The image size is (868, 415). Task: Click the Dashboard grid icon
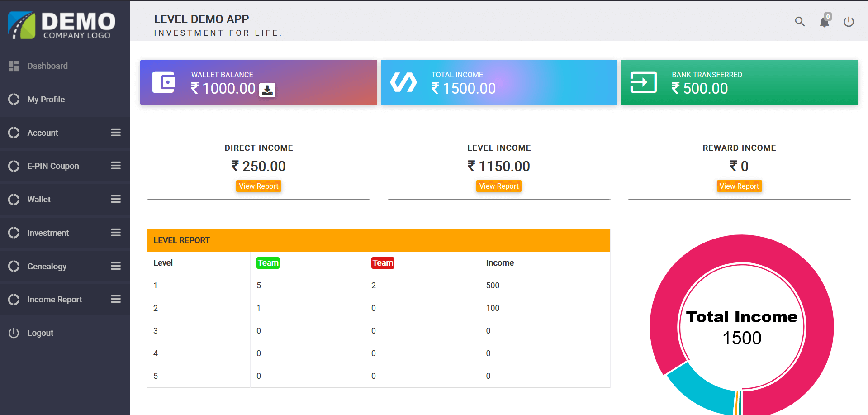(x=14, y=66)
